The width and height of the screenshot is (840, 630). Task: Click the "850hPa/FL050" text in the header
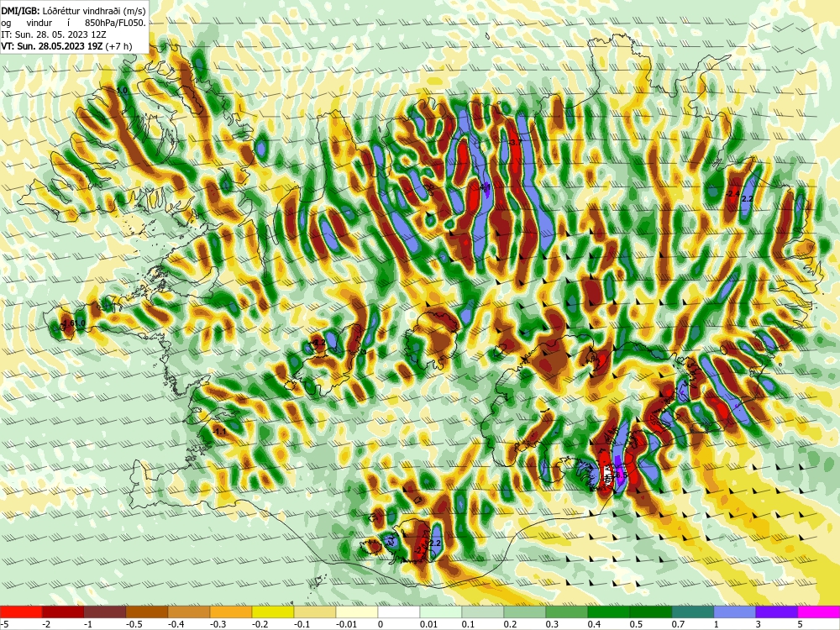[x=115, y=23]
